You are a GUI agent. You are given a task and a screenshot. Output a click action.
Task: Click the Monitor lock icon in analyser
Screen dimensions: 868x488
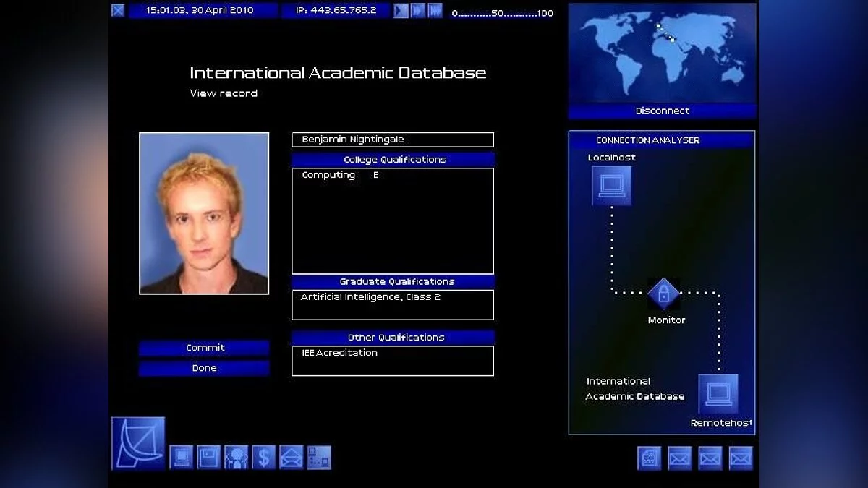pyautogui.click(x=663, y=294)
